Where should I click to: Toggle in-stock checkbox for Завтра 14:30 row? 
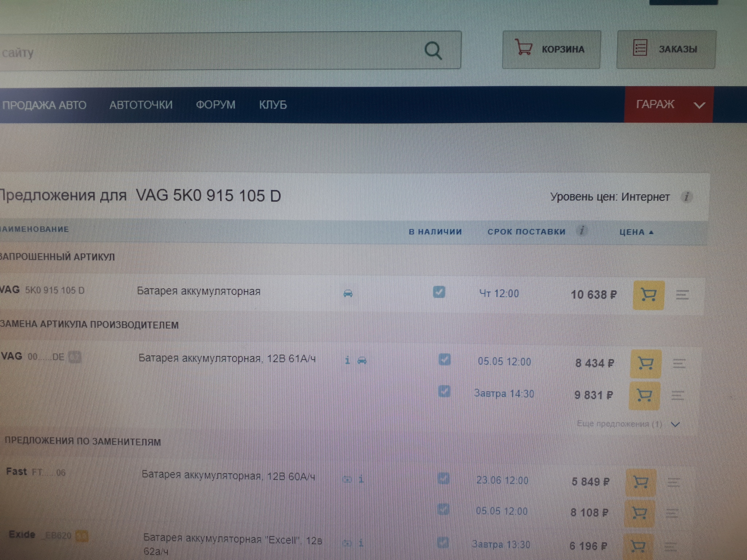[444, 392]
